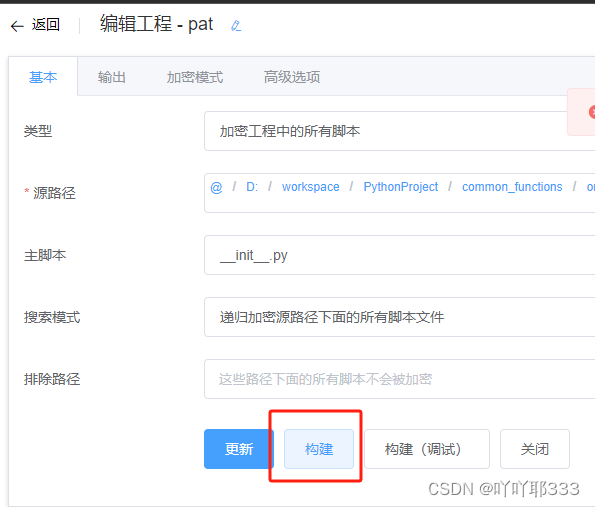Open the 加密模式 tab
Image resolution: width=595 pixels, height=507 pixels.
click(x=195, y=77)
